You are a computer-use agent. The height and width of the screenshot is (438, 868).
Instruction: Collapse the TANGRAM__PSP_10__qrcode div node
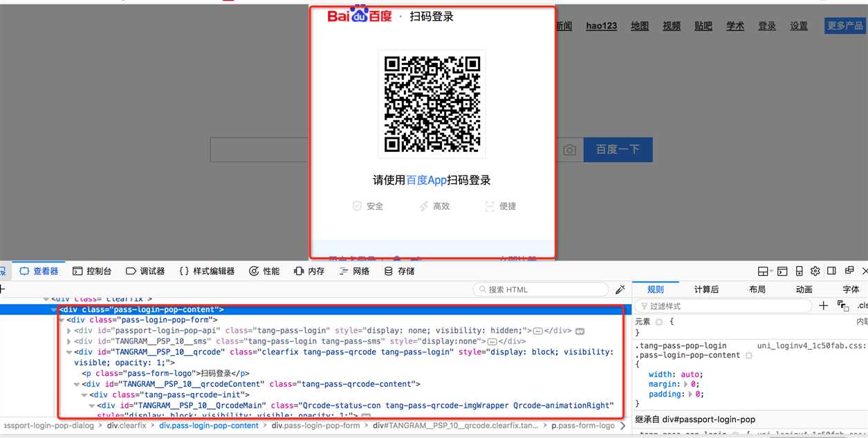coord(69,352)
